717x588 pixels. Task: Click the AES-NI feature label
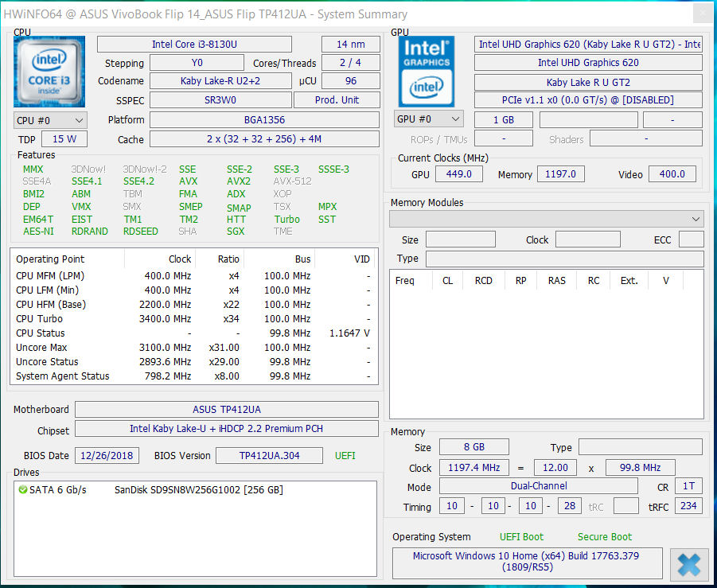click(38, 232)
